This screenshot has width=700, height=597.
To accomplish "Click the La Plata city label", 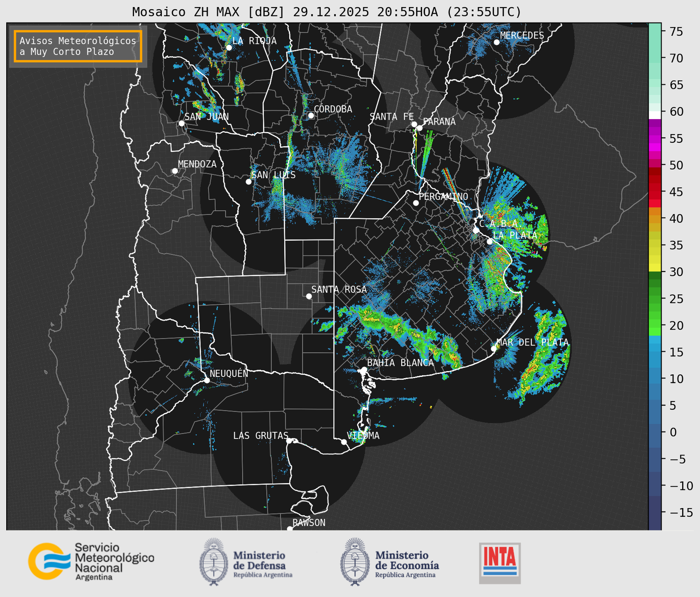I will pos(515,235).
